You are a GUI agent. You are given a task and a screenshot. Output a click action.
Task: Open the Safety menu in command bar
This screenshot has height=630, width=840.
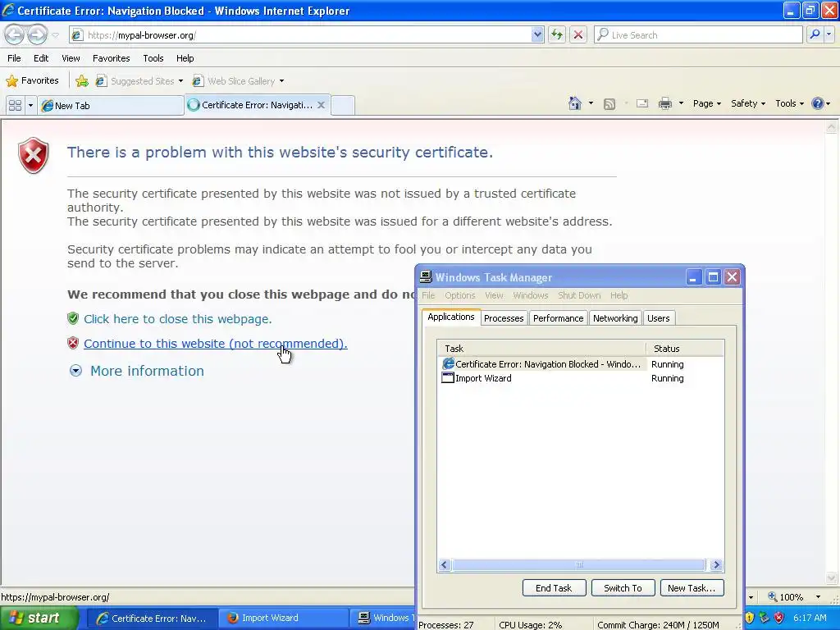(x=748, y=103)
